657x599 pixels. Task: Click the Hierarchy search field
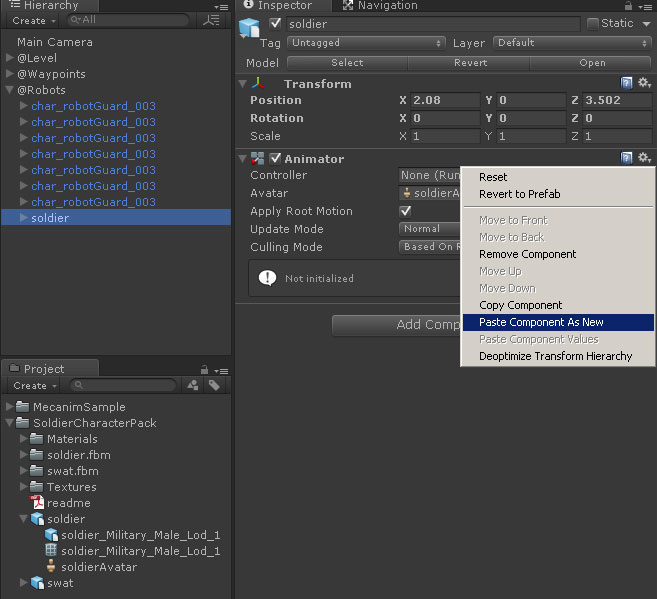127,20
